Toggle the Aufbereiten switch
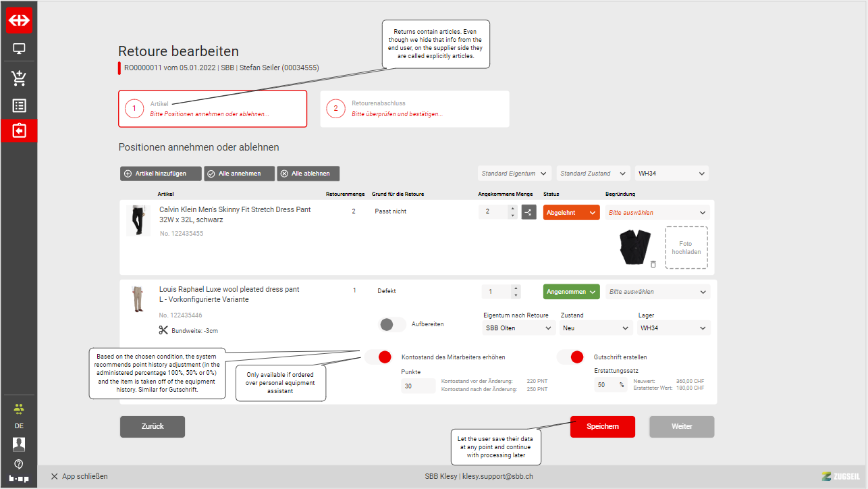Screen dimensions: 868x489 [x=393, y=324]
